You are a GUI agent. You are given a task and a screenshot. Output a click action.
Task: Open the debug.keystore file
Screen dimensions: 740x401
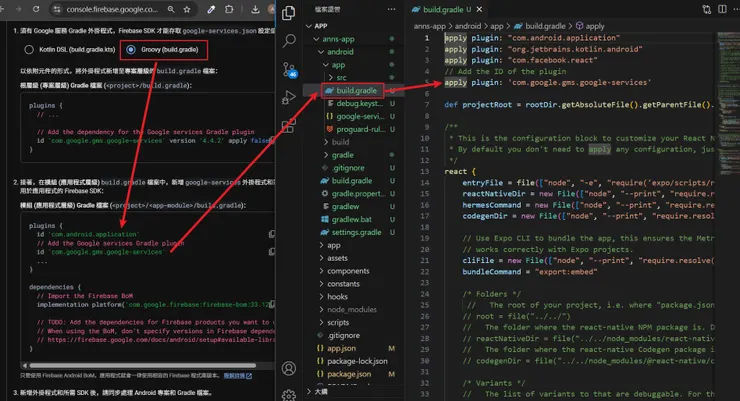(x=359, y=103)
